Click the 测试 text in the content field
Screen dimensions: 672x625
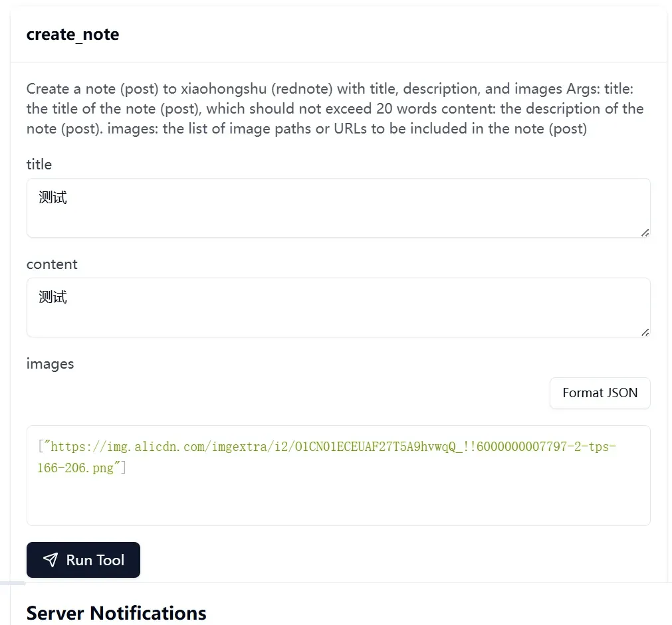pyautogui.click(x=53, y=298)
